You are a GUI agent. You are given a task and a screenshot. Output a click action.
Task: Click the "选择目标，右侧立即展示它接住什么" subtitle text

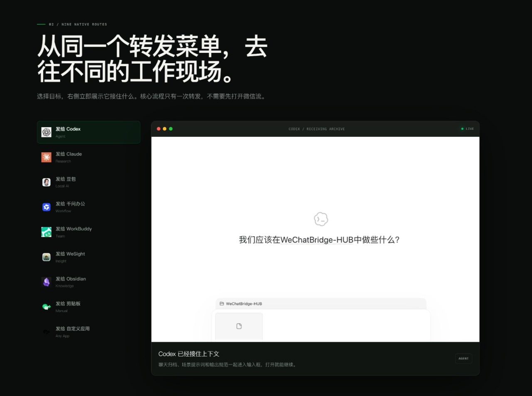(x=86, y=97)
